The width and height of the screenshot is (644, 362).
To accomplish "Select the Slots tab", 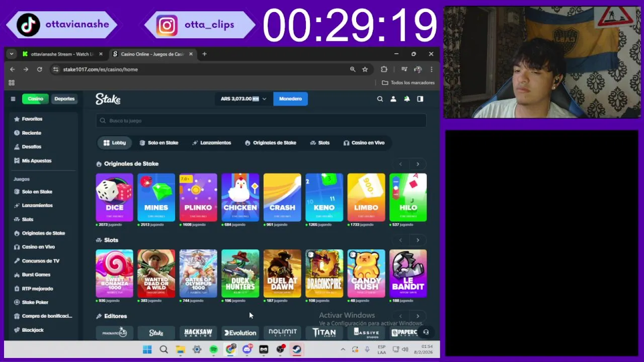I will click(320, 143).
